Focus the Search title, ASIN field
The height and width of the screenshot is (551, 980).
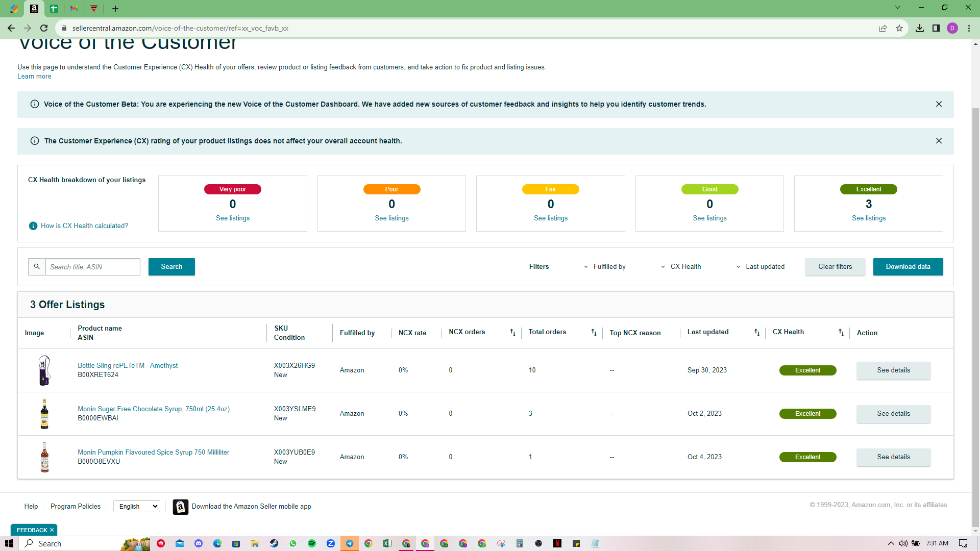point(93,267)
